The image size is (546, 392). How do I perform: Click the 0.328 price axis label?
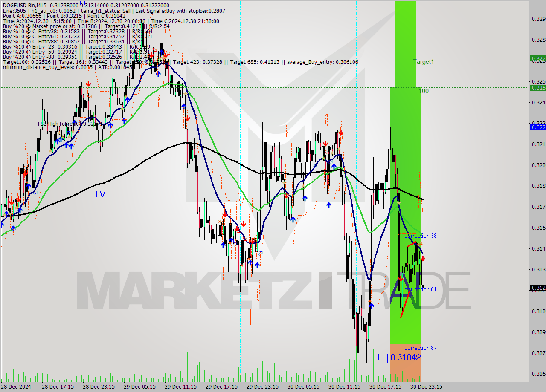(539, 40)
